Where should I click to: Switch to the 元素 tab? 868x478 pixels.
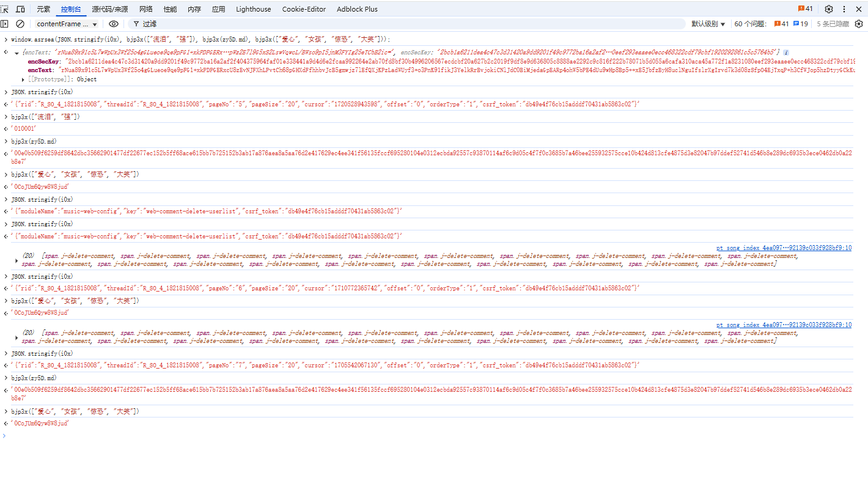(x=43, y=9)
